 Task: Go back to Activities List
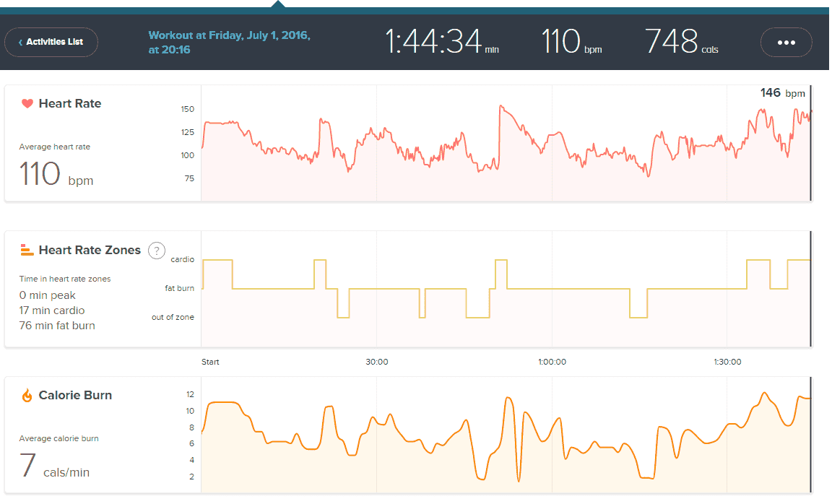tap(51, 42)
